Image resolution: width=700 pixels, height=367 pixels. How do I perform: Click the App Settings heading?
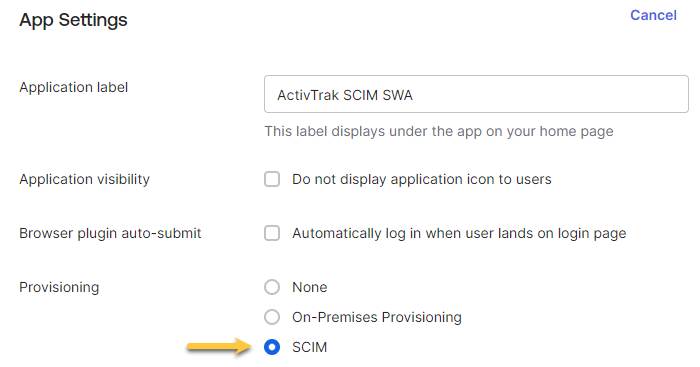click(73, 20)
